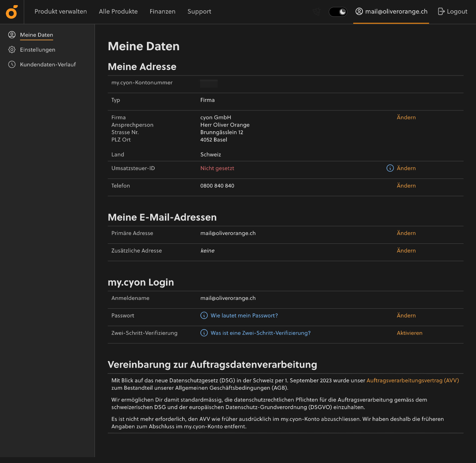476x463 pixels.
Task: Click the Einstellungen gear icon
Action: [12, 49]
